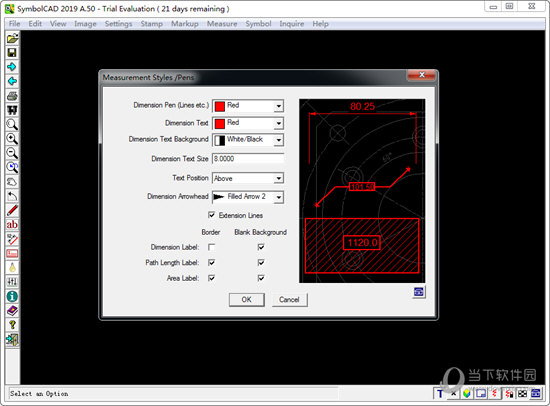550x406 pixels.
Task: Click the blue T icon in status bar
Action: [440, 394]
